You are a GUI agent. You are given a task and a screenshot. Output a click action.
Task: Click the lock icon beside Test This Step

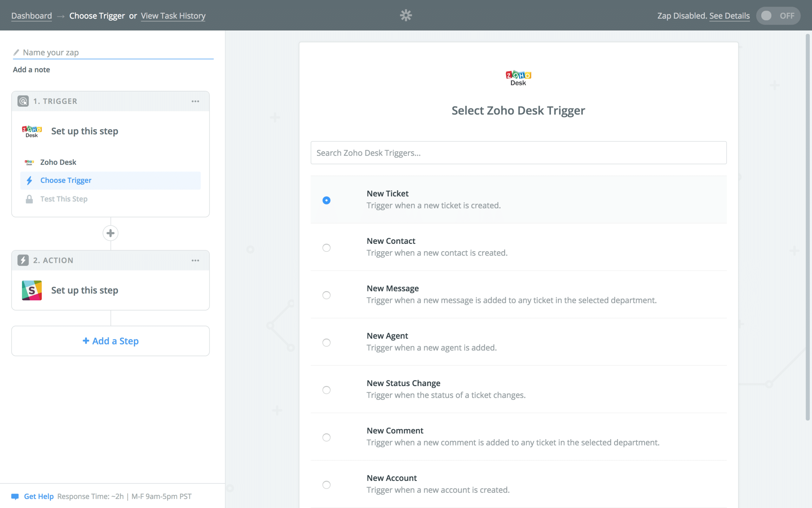[x=29, y=199]
